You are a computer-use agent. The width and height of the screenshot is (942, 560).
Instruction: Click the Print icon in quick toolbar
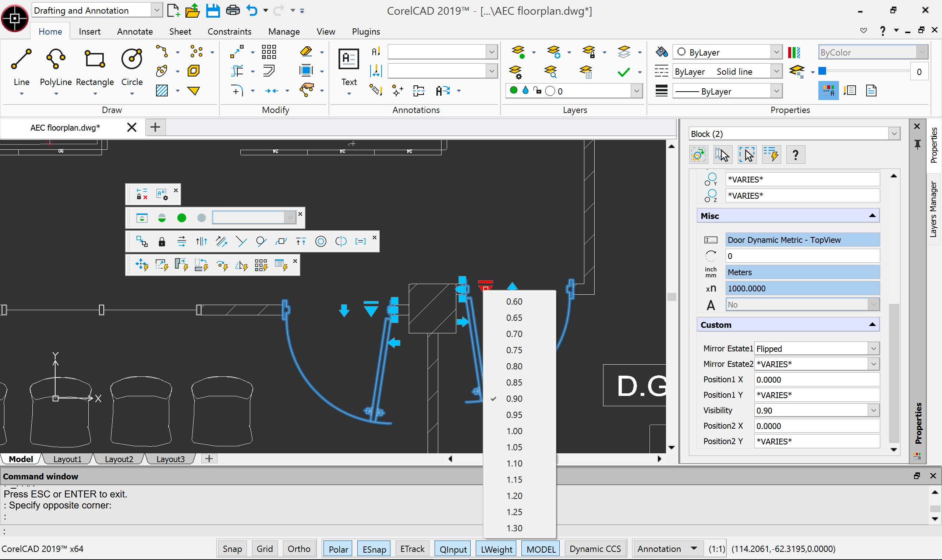(x=233, y=11)
